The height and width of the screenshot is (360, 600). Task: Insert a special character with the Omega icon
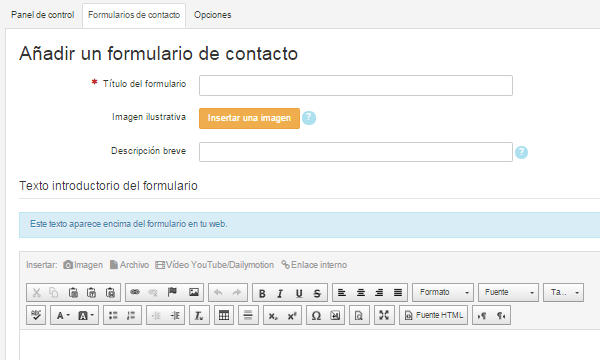316,316
